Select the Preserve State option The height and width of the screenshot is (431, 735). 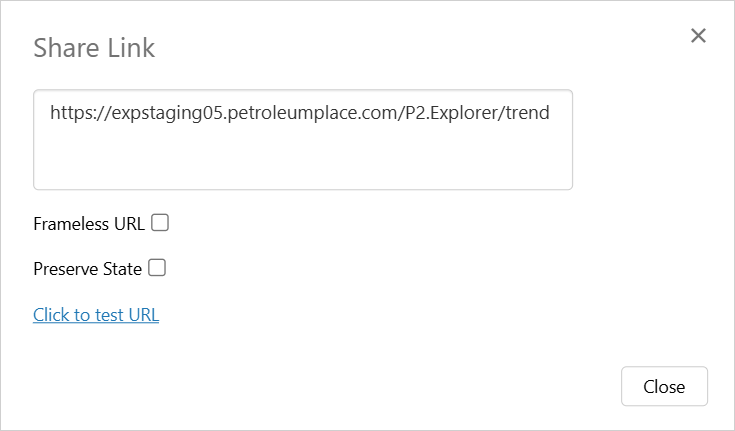157,268
